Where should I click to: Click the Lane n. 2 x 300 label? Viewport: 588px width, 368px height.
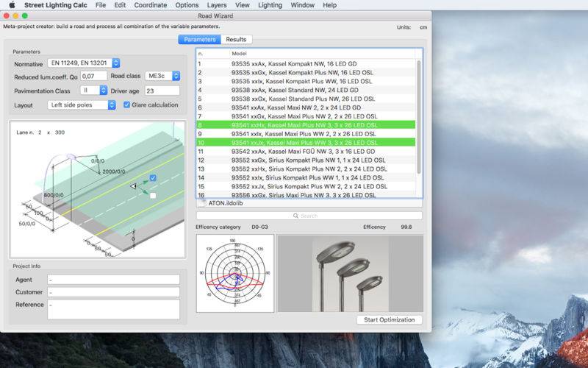40,132
